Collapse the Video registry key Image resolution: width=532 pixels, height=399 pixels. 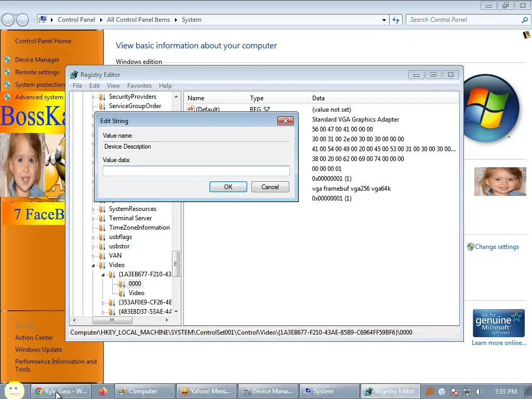click(x=94, y=265)
